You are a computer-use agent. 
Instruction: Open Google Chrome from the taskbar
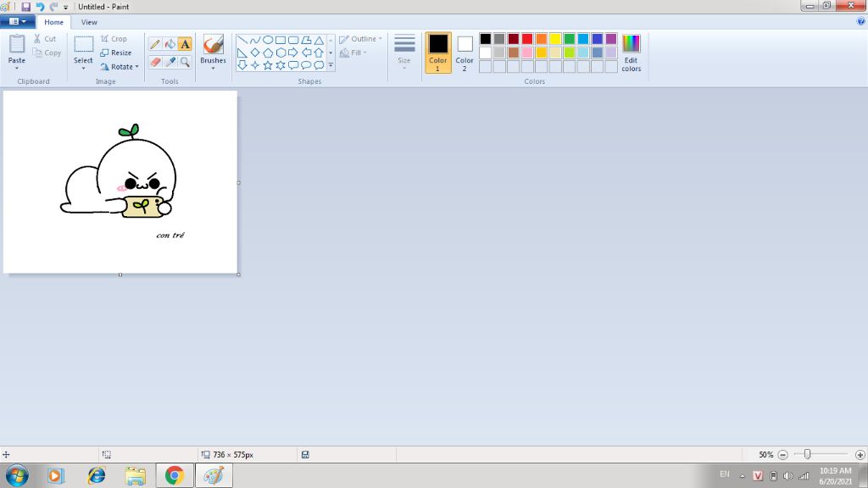pyautogui.click(x=175, y=475)
